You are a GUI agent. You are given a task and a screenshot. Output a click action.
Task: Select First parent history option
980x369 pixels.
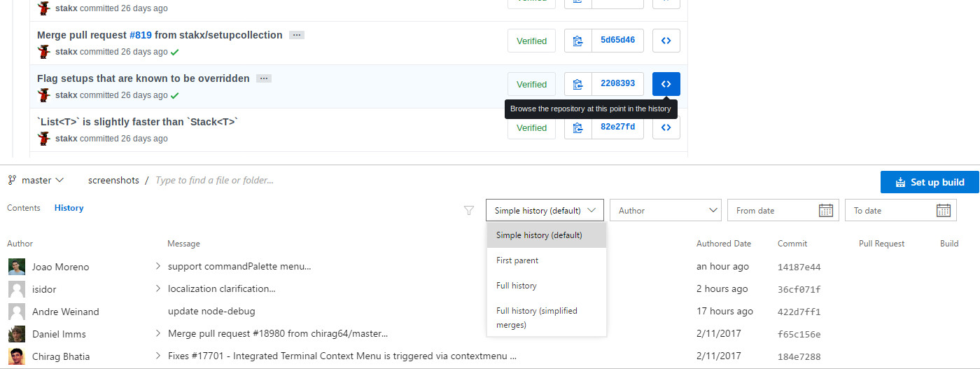pyautogui.click(x=517, y=260)
